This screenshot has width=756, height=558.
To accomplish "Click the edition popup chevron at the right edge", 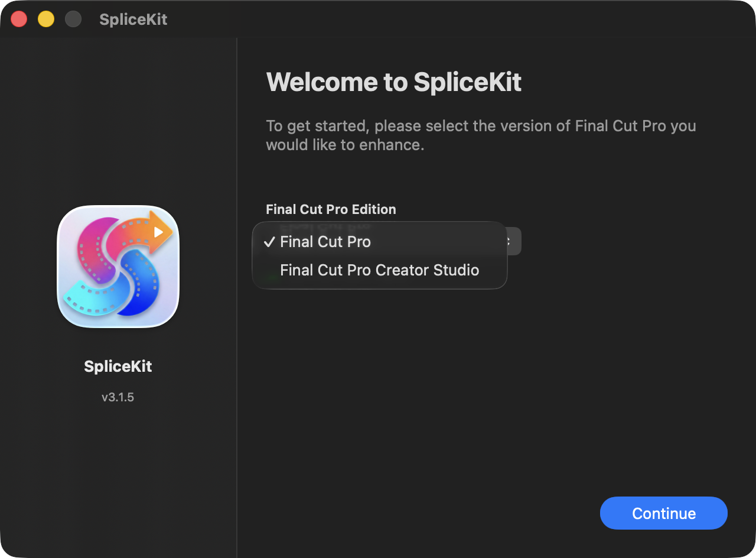I will coord(511,241).
